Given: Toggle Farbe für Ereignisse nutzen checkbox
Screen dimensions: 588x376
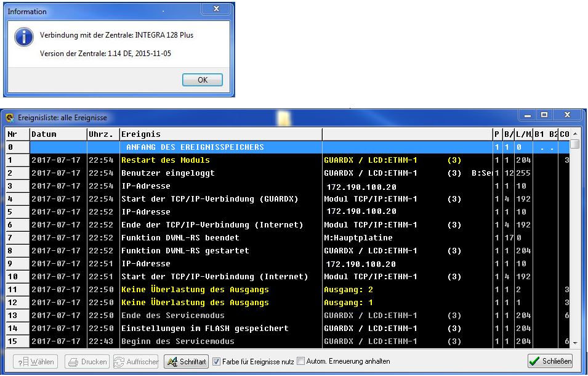Looking at the screenshot, I should 217,361.
